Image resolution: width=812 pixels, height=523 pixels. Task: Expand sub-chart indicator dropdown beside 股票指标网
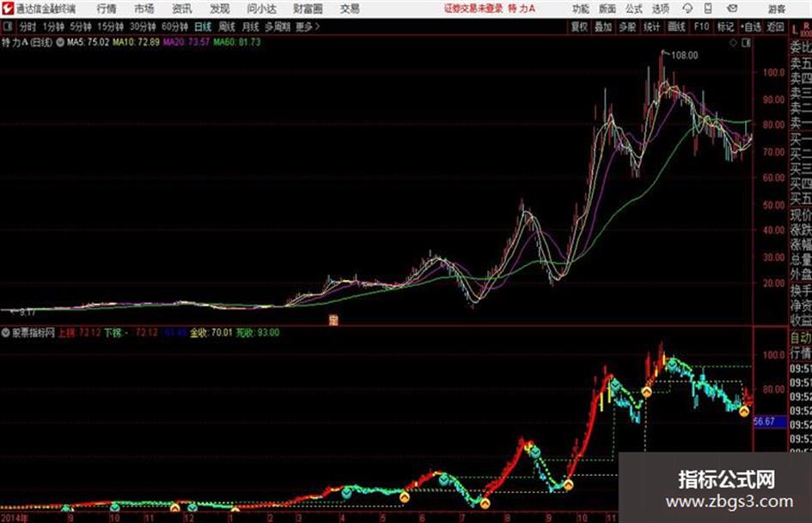pos(5,333)
